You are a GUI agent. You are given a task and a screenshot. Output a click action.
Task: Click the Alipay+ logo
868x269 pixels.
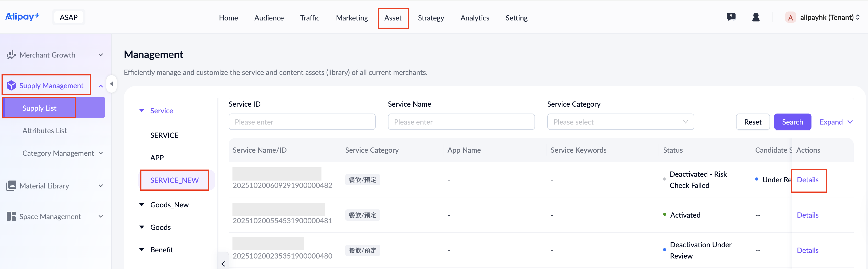point(22,17)
